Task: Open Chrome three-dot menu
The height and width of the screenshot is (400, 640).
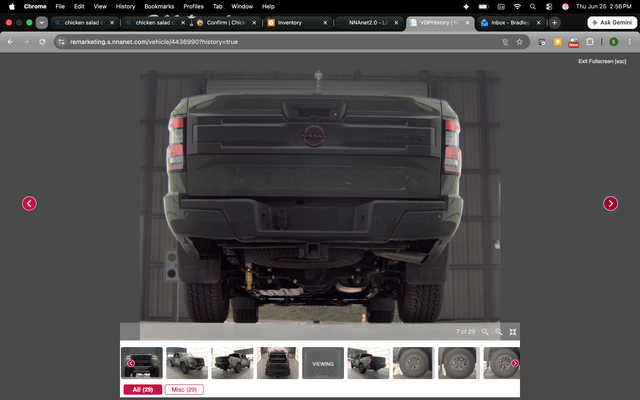Action: [629, 42]
